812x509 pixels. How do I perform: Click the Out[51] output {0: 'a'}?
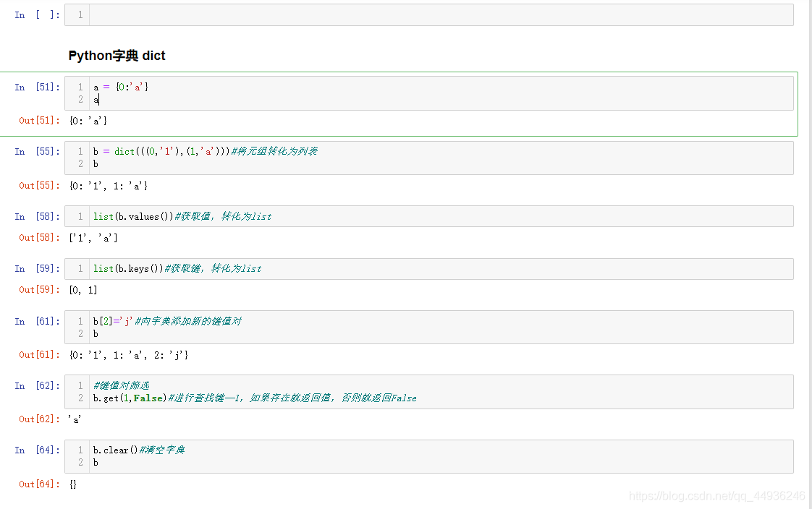[88, 121]
